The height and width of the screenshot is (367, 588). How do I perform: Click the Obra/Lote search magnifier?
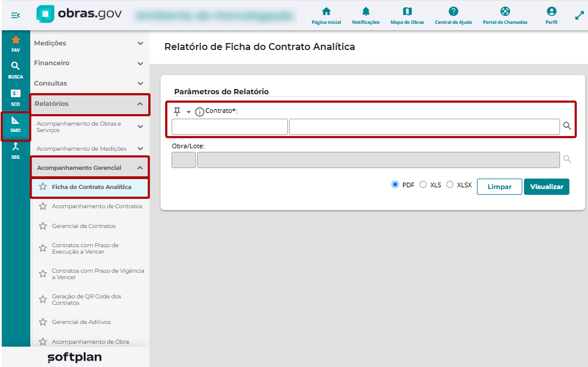click(x=567, y=159)
